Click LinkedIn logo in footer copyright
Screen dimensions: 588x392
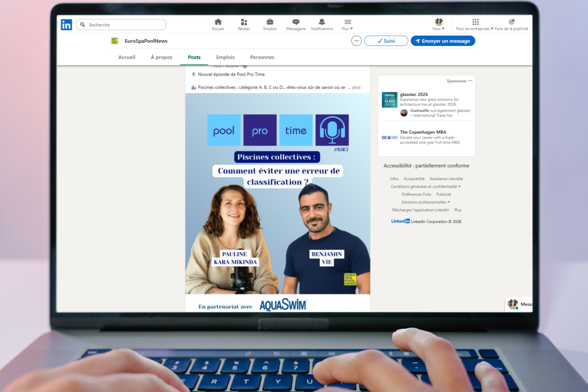[400, 221]
